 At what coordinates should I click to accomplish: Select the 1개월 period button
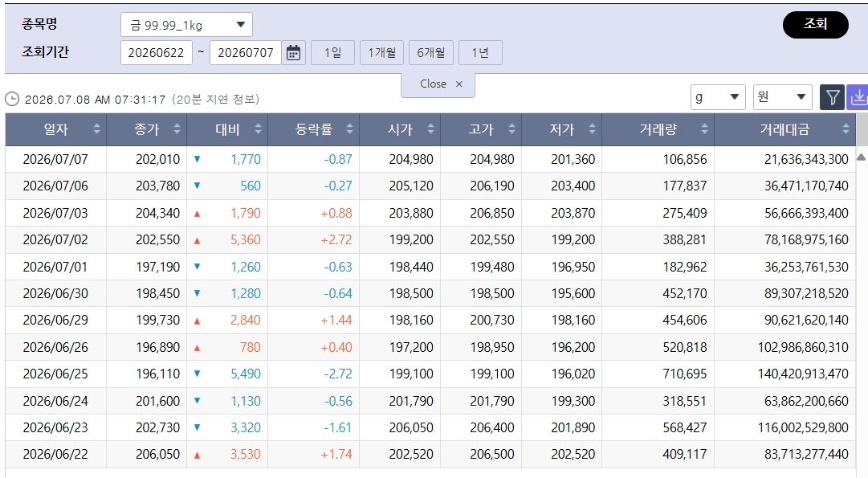382,52
